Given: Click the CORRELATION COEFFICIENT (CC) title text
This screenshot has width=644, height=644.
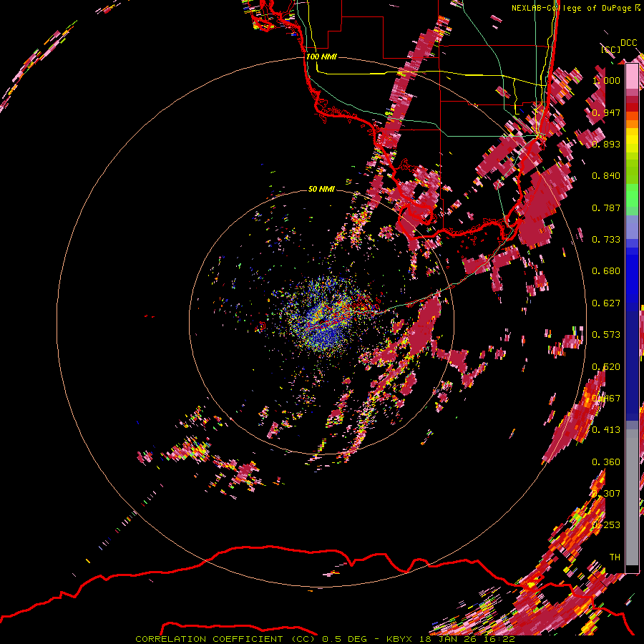Looking at the screenshot, I should [x=225, y=639].
